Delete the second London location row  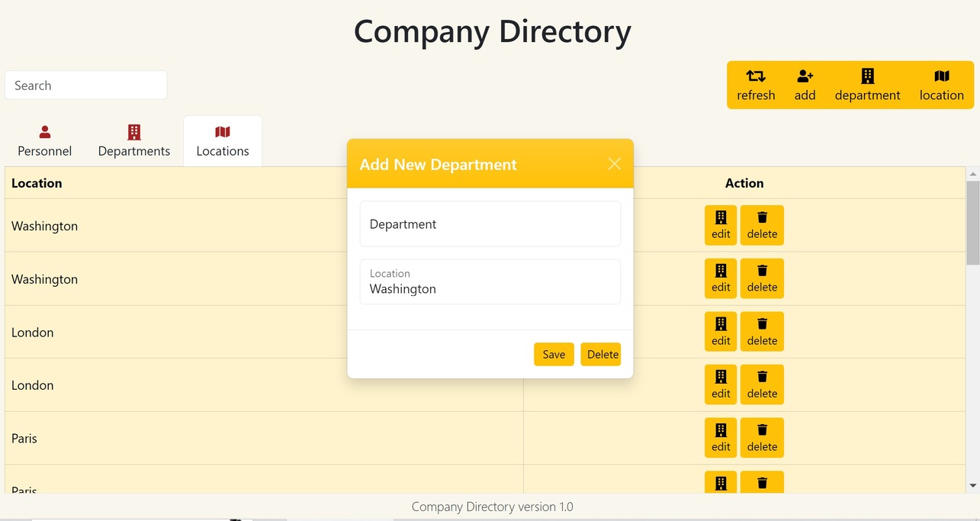[x=762, y=384]
